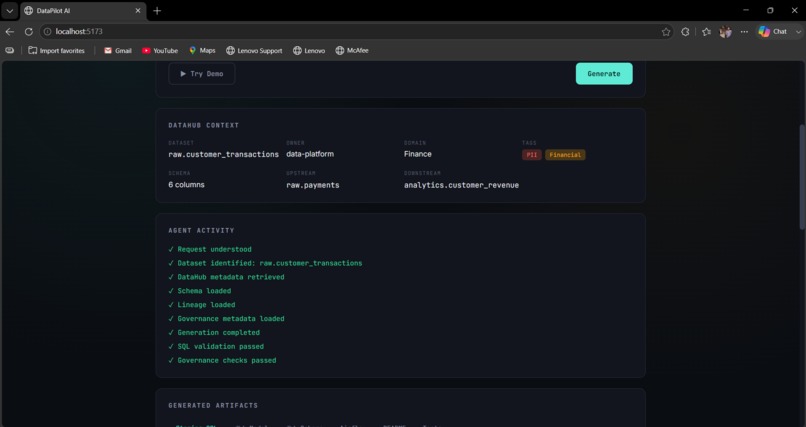Restore down the browser window
The height and width of the screenshot is (427, 806).
click(770, 10)
